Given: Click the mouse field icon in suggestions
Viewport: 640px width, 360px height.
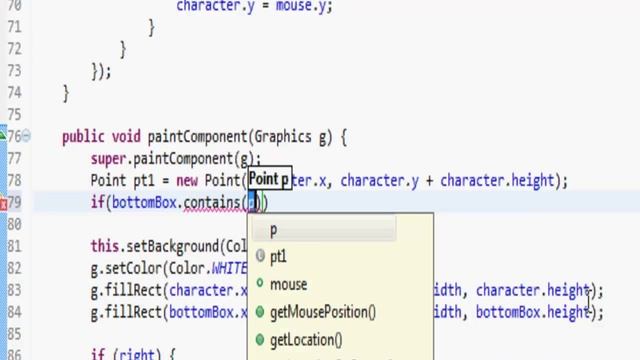Looking at the screenshot, I should point(260,283).
